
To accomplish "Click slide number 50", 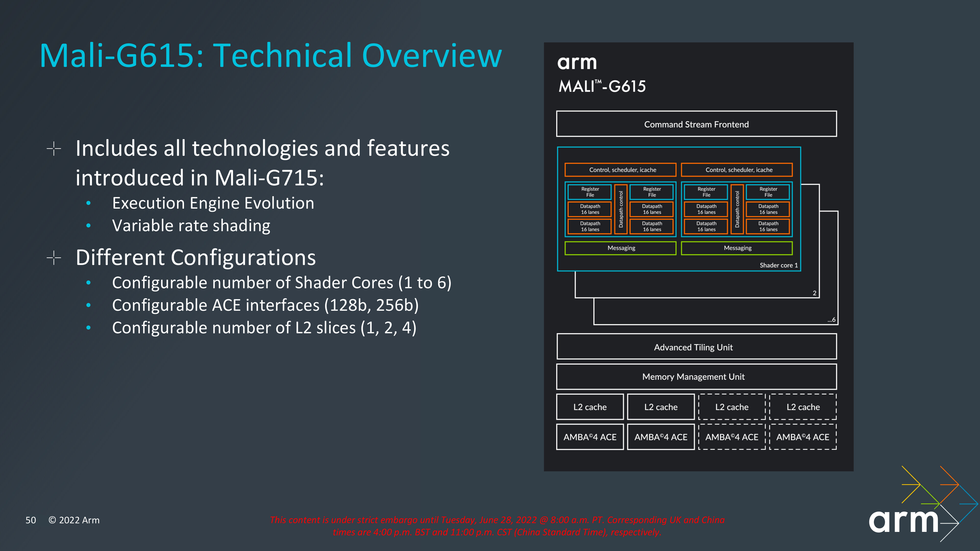I will pyautogui.click(x=30, y=520).
